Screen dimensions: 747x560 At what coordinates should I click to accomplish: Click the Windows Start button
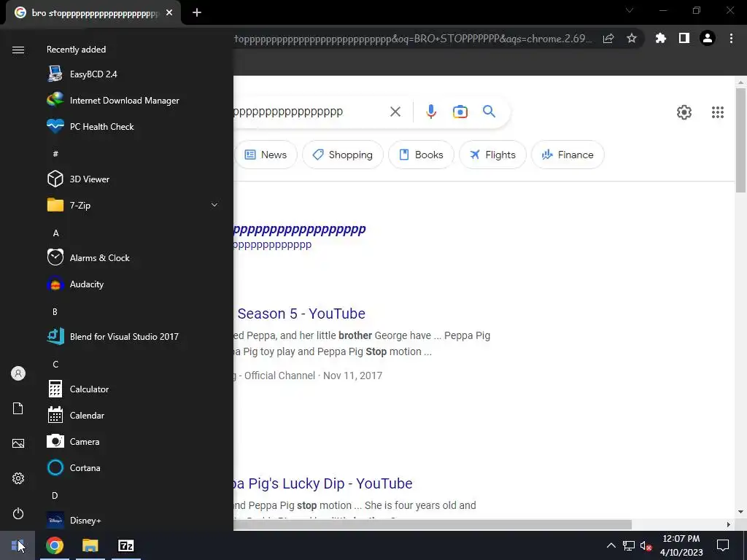18,545
